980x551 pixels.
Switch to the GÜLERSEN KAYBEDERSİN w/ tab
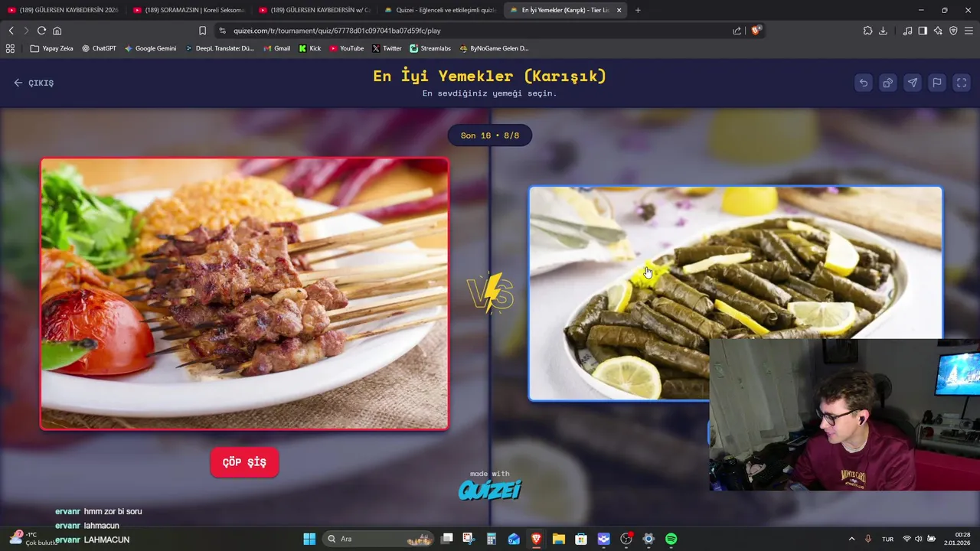[x=314, y=10]
